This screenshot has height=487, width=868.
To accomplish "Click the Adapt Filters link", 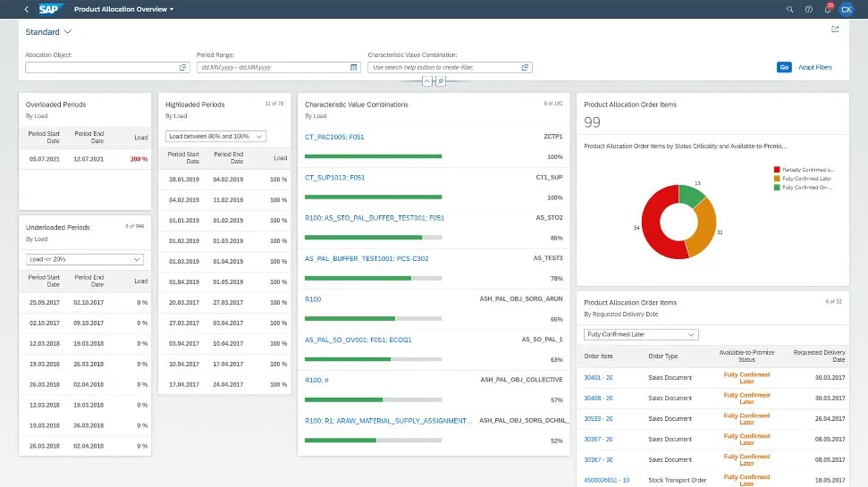I will 814,67.
